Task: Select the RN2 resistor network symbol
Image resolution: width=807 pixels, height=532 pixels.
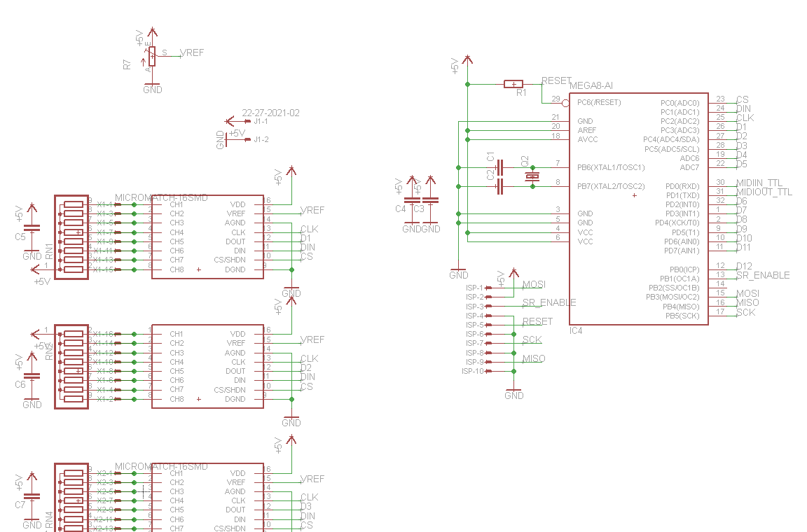Action: point(71,367)
